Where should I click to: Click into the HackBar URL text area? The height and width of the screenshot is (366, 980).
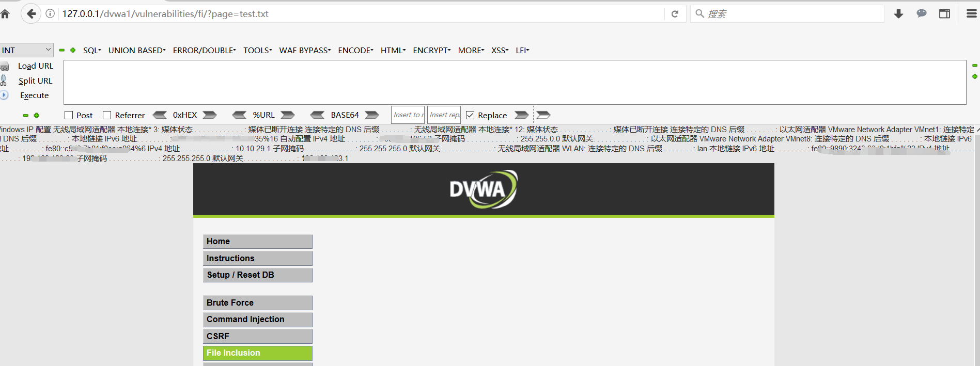click(515, 83)
